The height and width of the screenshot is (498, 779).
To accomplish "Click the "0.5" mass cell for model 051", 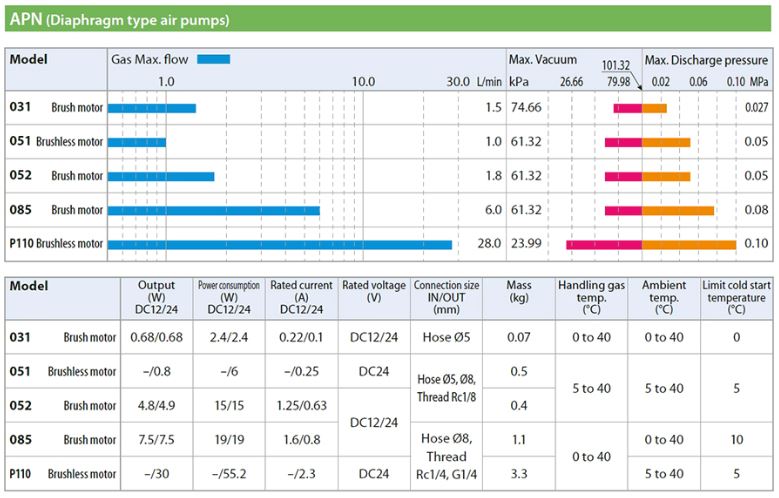I will coord(519,372).
